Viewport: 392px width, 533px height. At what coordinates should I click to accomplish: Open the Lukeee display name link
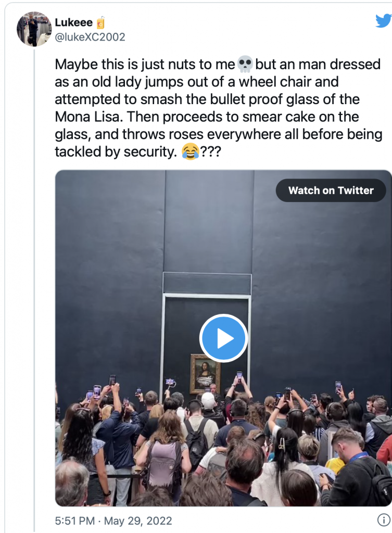pos(74,23)
